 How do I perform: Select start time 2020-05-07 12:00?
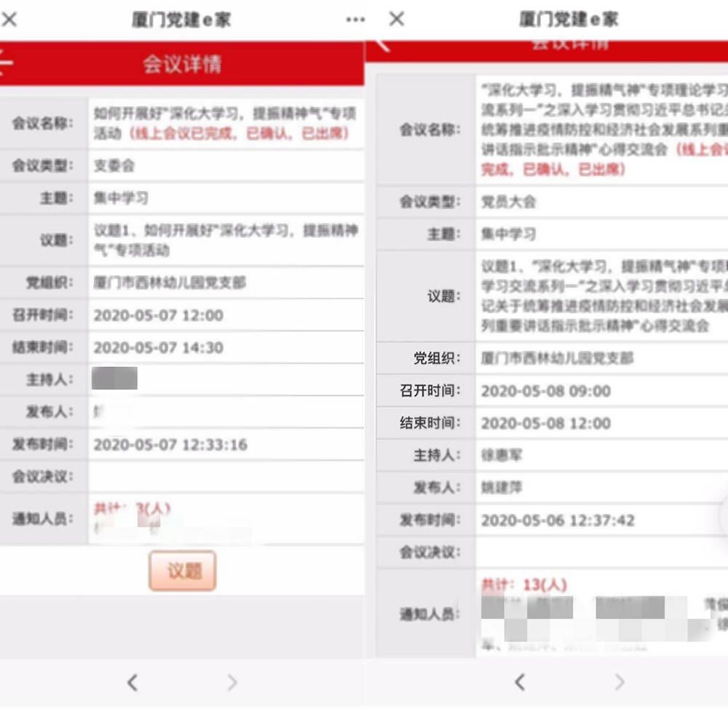click(x=158, y=315)
